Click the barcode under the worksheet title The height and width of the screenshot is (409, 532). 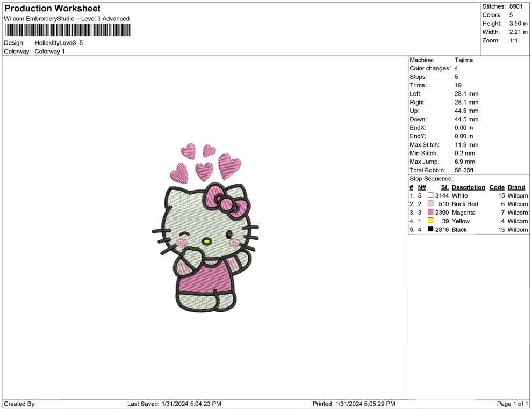pyautogui.click(x=68, y=30)
